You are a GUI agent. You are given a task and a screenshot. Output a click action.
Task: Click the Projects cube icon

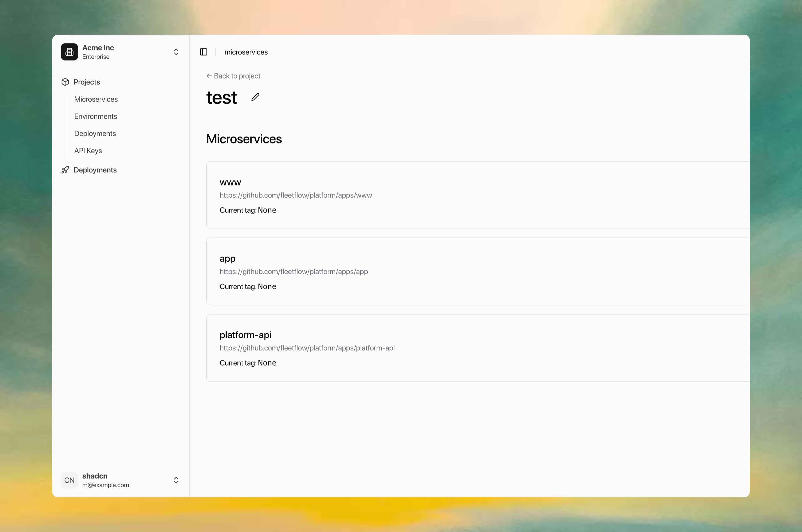pos(65,82)
